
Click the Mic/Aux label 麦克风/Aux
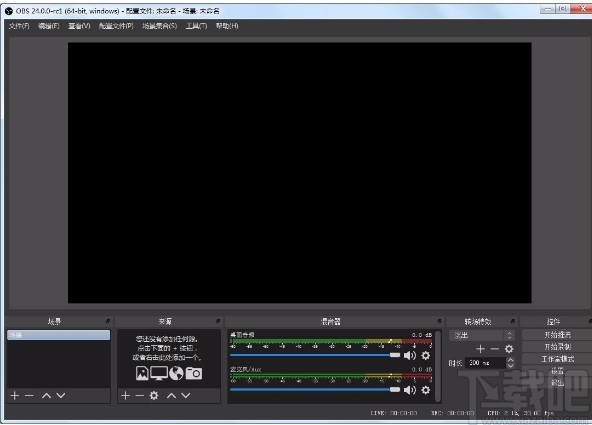(246, 369)
